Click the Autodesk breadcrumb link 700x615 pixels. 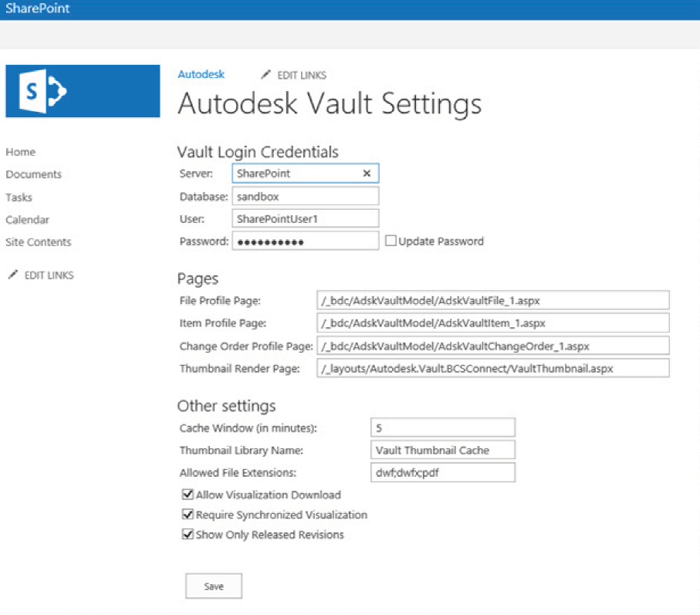201,75
